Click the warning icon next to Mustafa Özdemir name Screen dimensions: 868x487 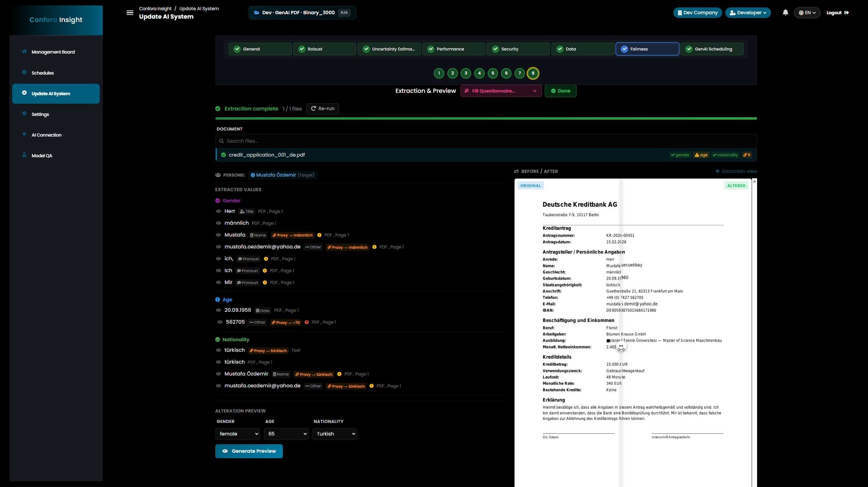(339, 374)
